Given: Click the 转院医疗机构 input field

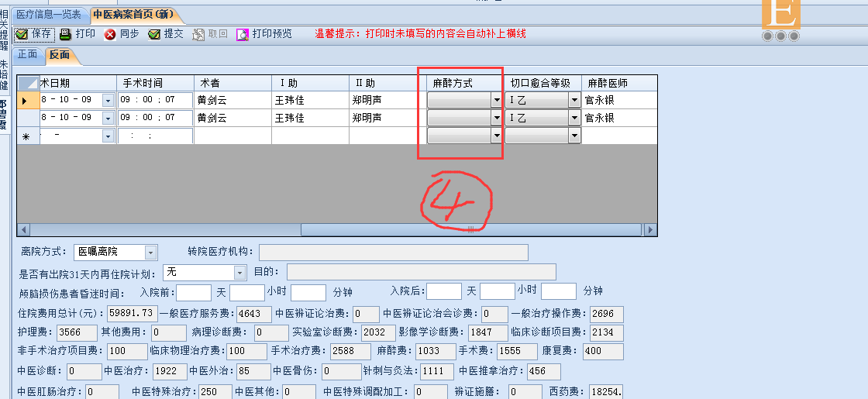Looking at the screenshot, I should tap(393, 253).
